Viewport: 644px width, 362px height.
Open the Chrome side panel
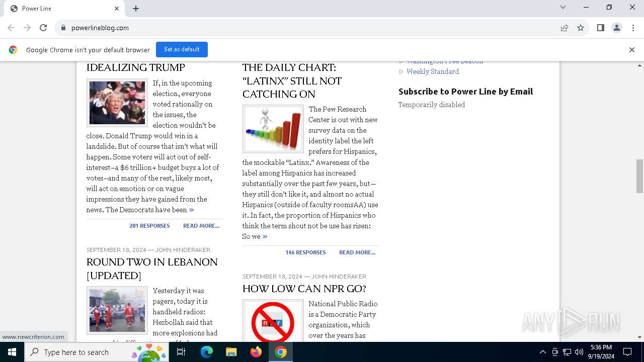(601, 28)
